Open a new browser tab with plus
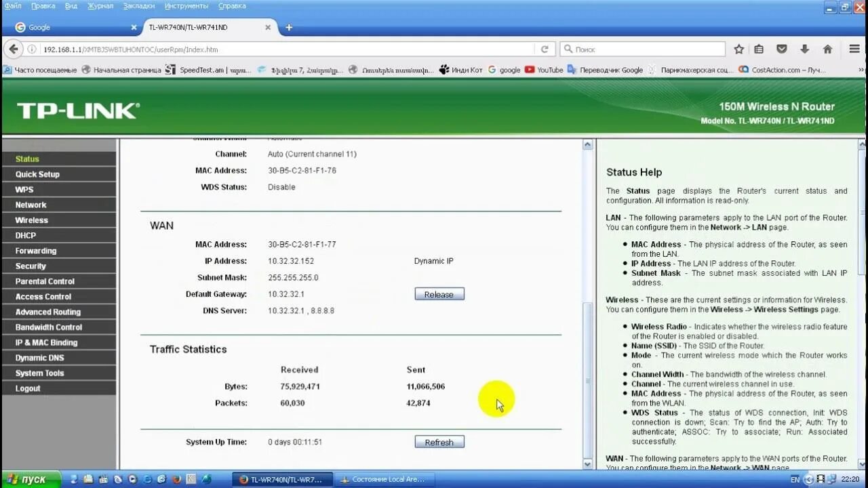The width and height of the screenshot is (868, 488). [289, 28]
